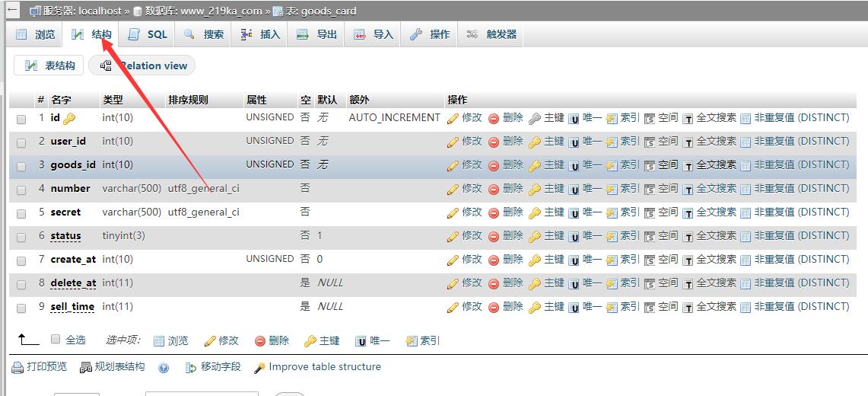Click the 打印预览 print preview link
The width and height of the screenshot is (868, 396).
40,366
